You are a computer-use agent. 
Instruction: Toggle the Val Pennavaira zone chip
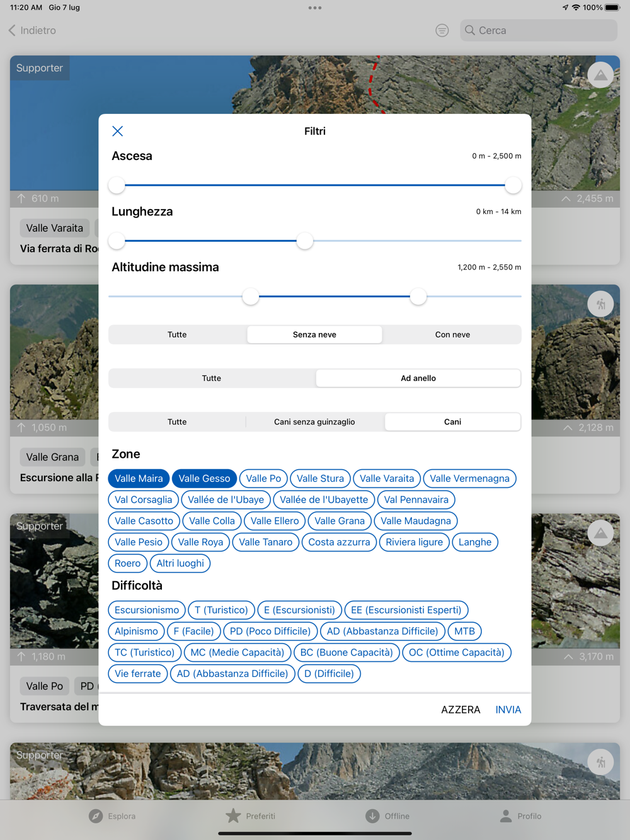[416, 500]
